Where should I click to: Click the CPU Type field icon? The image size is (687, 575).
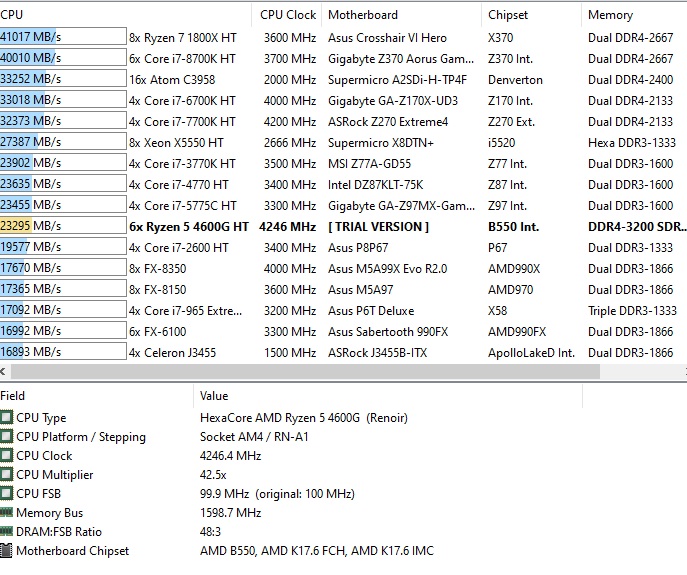pyautogui.click(x=6, y=417)
